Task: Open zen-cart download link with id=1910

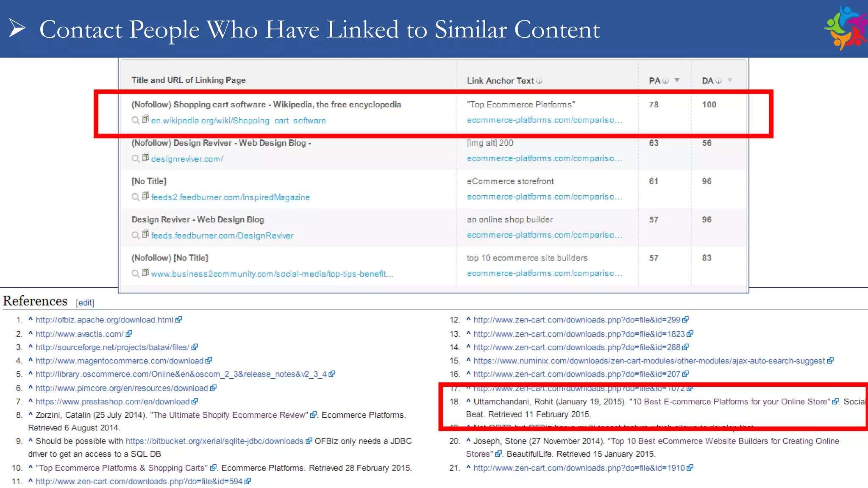Action: click(579, 468)
